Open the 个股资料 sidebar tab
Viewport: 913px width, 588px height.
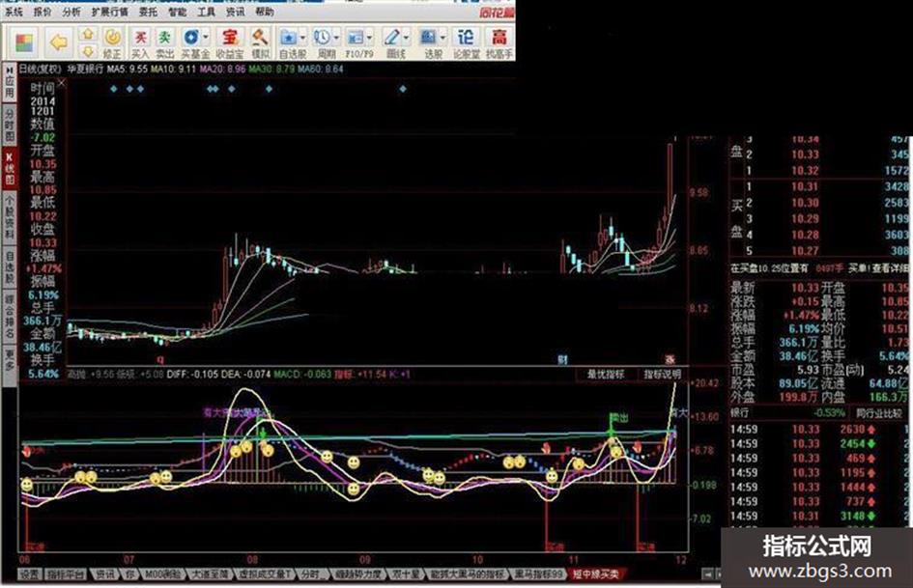[10, 216]
